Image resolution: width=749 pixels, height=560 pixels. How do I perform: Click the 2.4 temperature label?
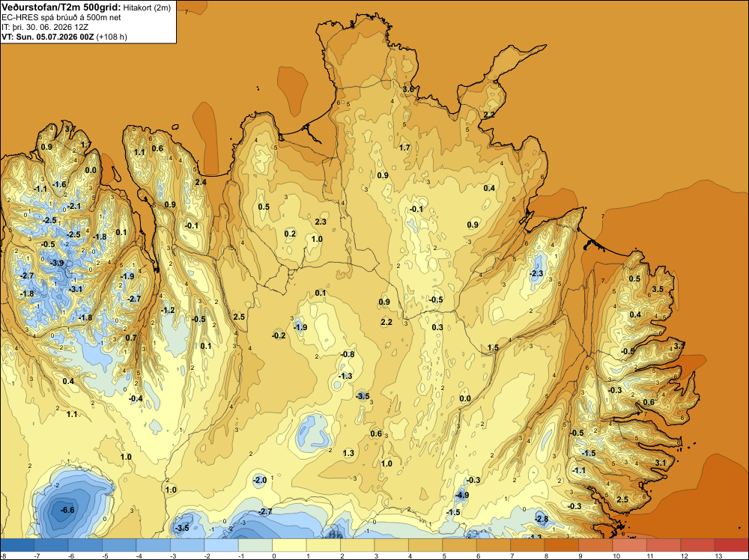pos(201,182)
